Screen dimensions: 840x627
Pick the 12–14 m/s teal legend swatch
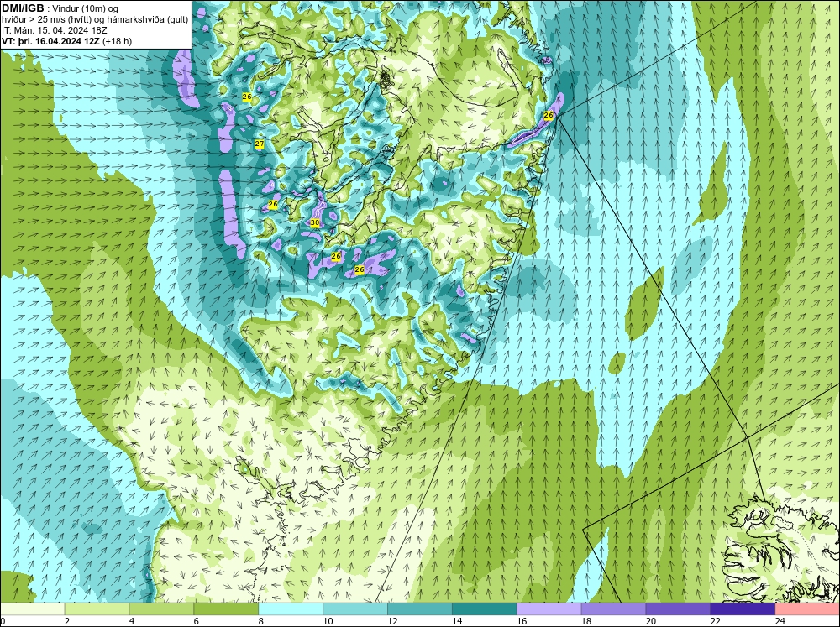pyautogui.click(x=420, y=609)
